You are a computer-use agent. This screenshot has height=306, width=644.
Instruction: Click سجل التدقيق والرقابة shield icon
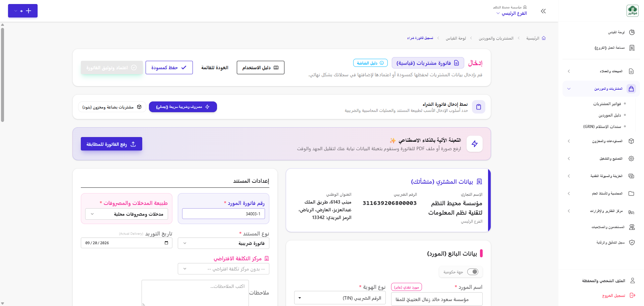[x=632, y=243]
